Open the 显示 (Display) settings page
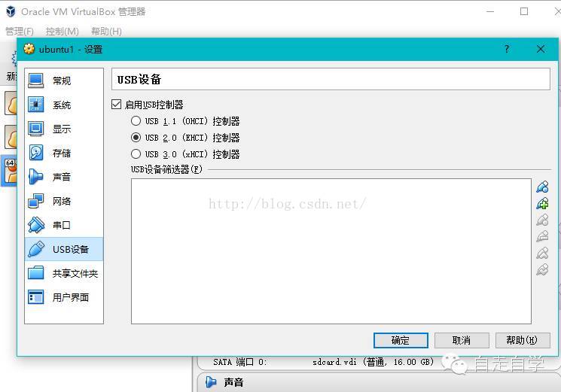 (x=64, y=129)
